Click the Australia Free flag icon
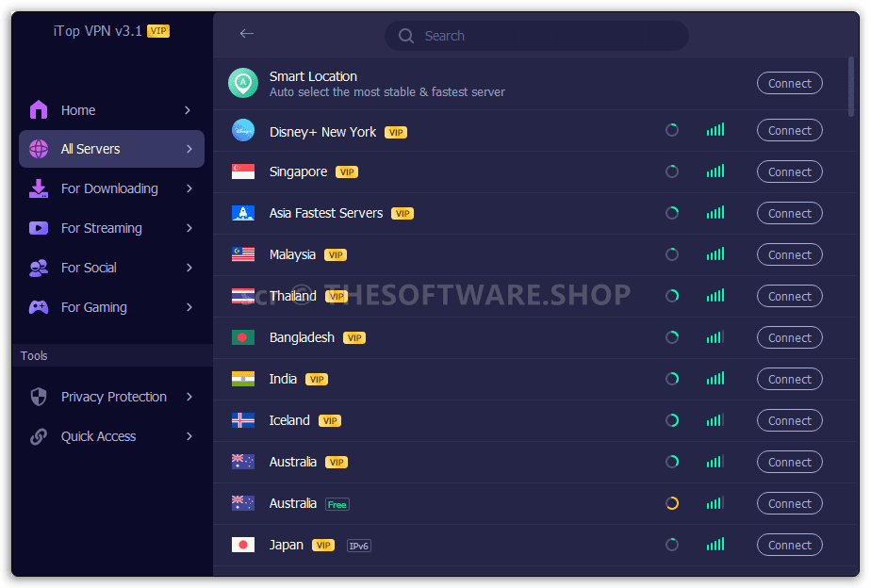The width and height of the screenshot is (871, 588). 243,503
